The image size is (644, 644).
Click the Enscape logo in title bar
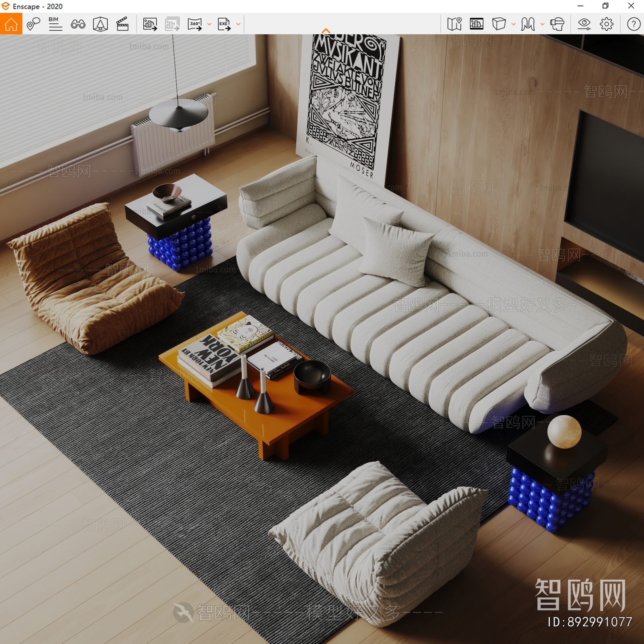6,6
